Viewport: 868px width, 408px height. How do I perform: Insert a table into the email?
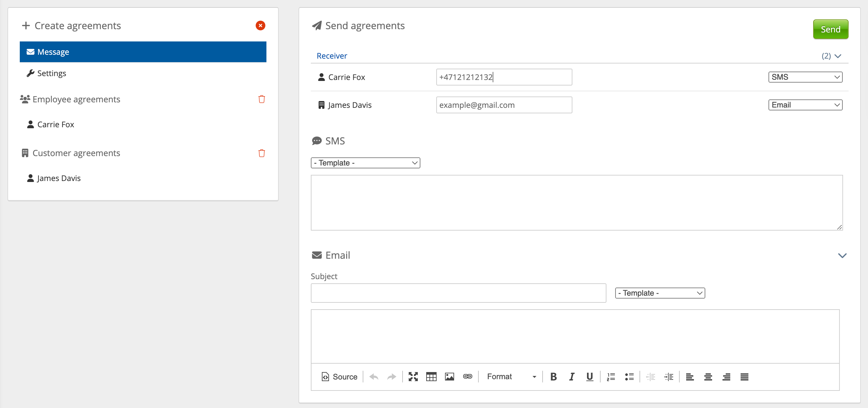431,377
